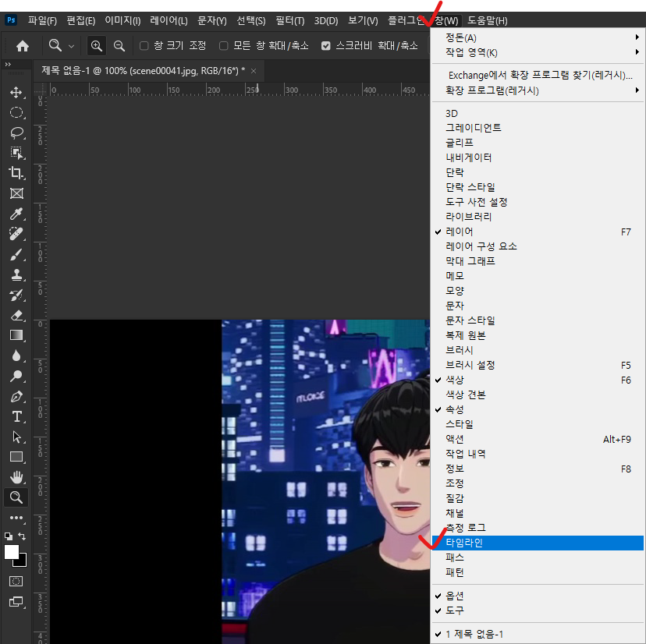Select the Frame tool
646x644 pixels.
[x=16, y=193]
